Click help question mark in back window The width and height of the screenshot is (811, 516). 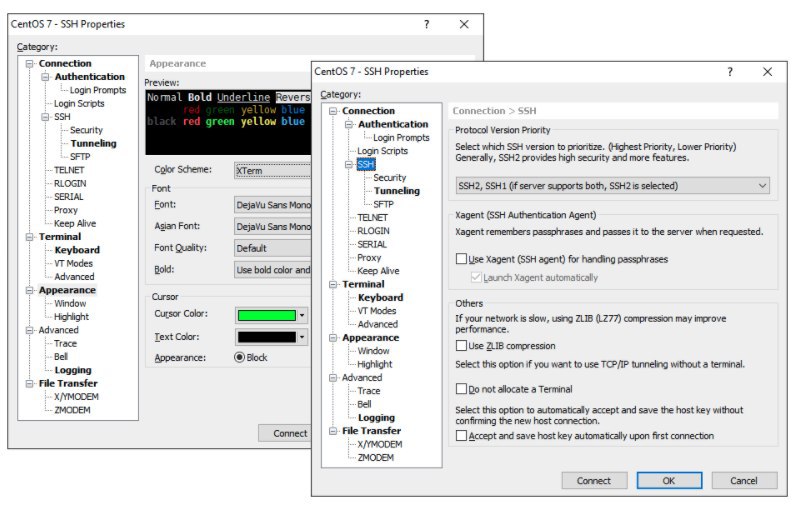pyautogui.click(x=426, y=24)
